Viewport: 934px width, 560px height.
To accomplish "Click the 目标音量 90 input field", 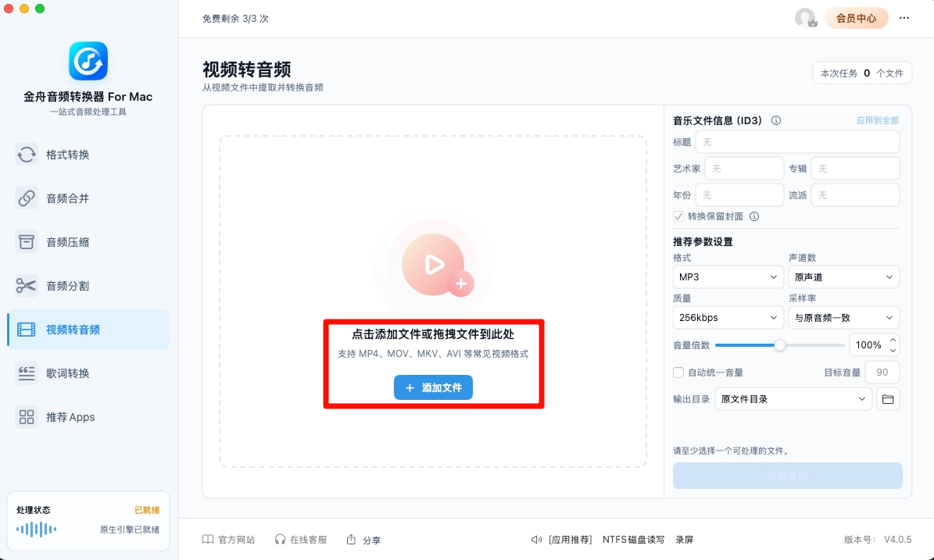I will pyautogui.click(x=882, y=373).
